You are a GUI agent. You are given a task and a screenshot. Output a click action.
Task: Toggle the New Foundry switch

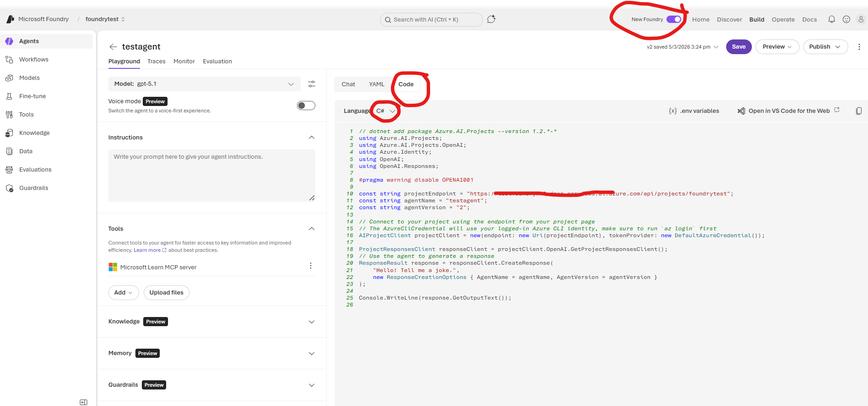(674, 19)
